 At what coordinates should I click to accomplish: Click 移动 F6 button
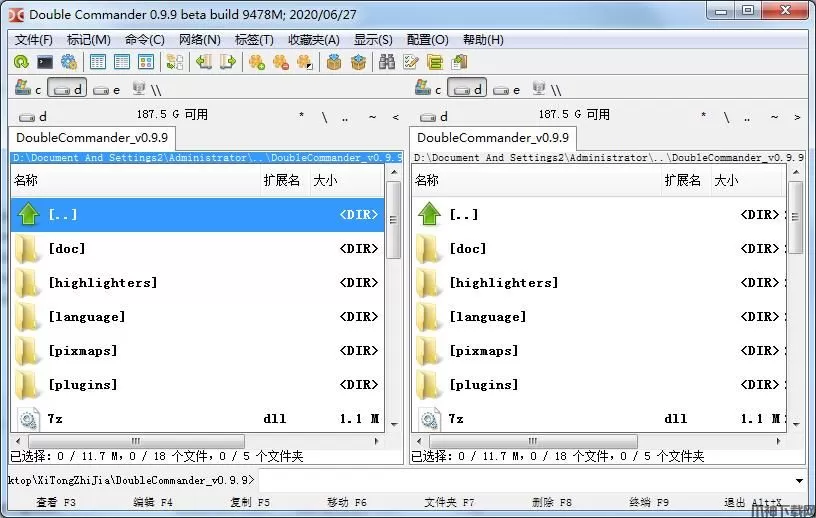point(347,502)
